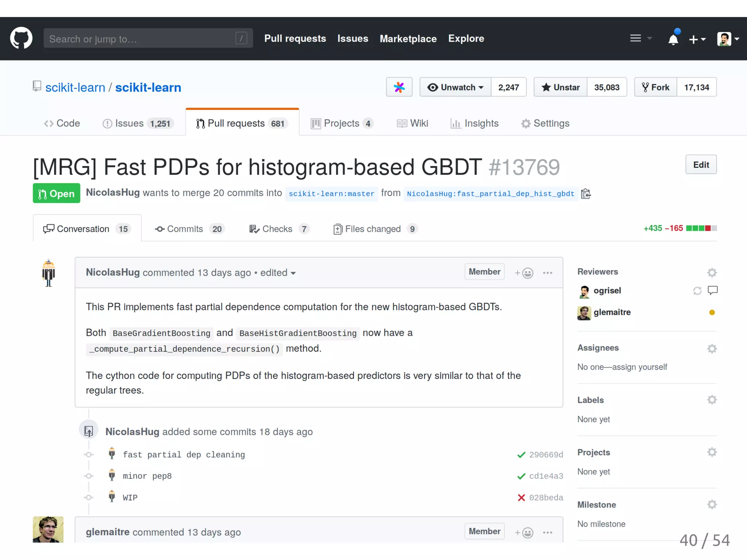
Task: Add emoji reaction to NicolasHug's comment
Action: 524,273
